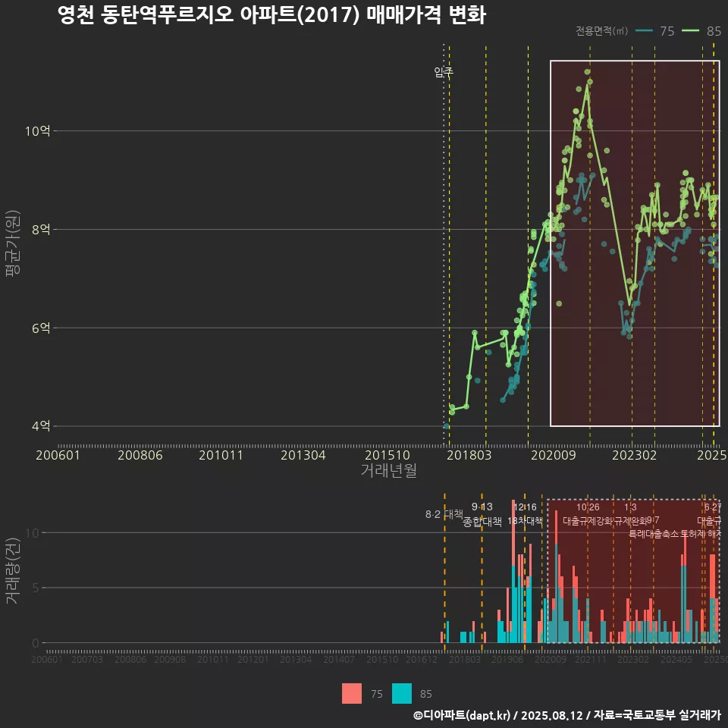Click the 75 legend line in the top legend
Viewport: 728px width, 728px height.
[x=644, y=31]
